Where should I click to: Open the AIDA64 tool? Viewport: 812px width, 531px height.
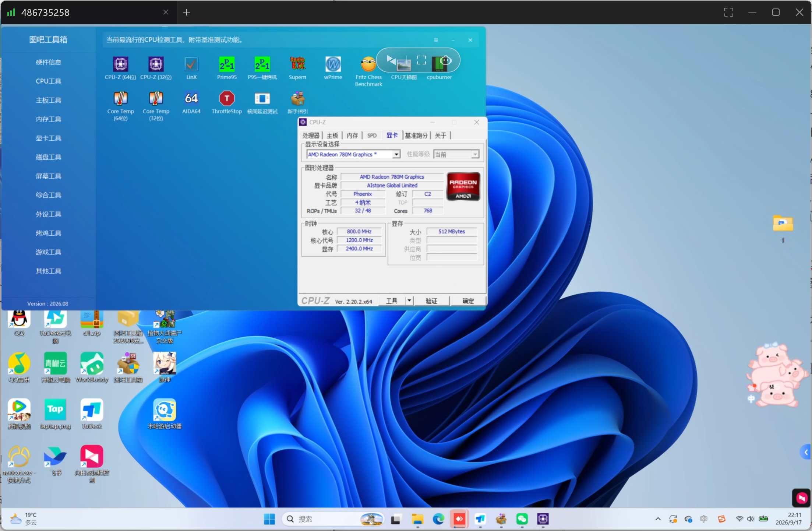pyautogui.click(x=191, y=102)
